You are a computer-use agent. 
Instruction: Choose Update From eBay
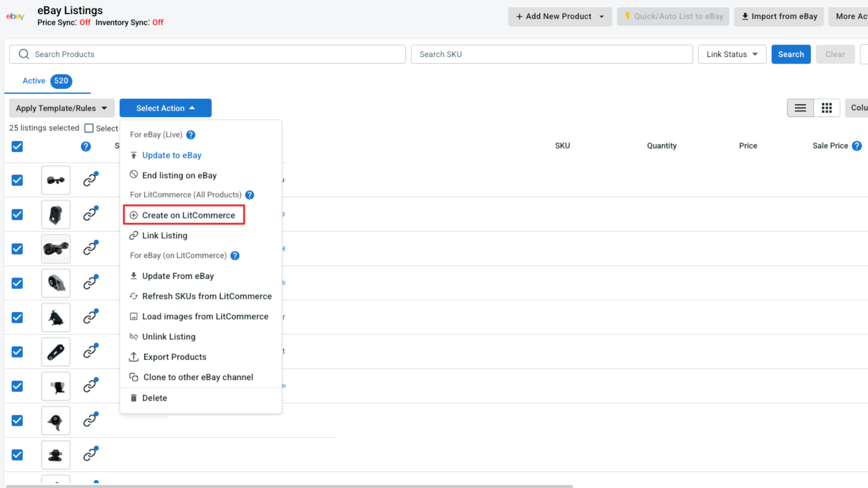[x=178, y=276]
